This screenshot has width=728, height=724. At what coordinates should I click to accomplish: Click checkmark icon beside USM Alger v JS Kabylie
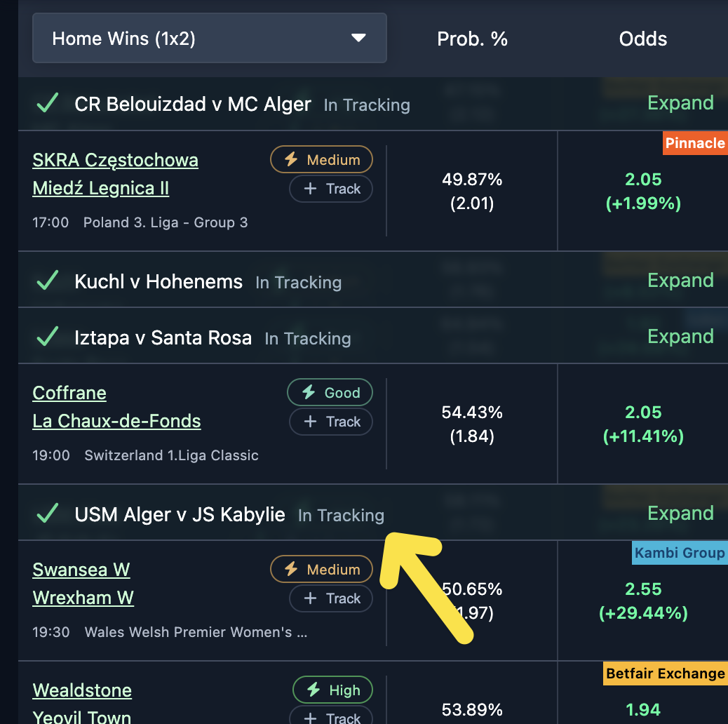click(x=47, y=515)
